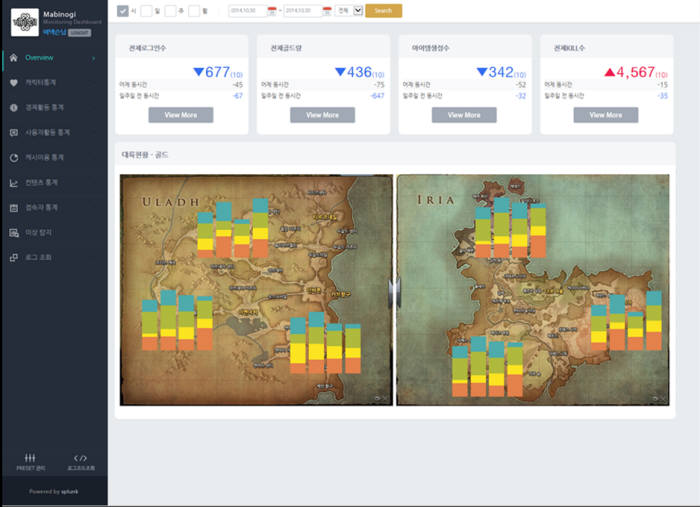The width and height of the screenshot is (700, 507).
Task: Click the upper bar chart on Uladh map
Action: click(233, 228)
